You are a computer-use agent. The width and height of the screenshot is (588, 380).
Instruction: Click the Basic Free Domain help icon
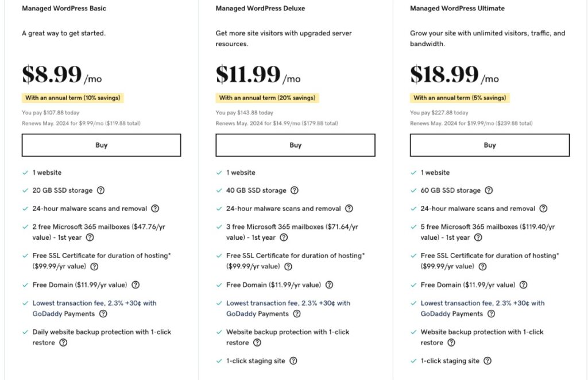135,285
